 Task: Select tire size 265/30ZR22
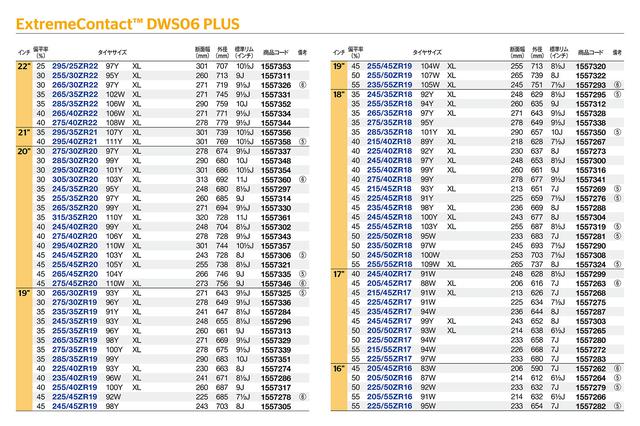click(x=75, y=85)
